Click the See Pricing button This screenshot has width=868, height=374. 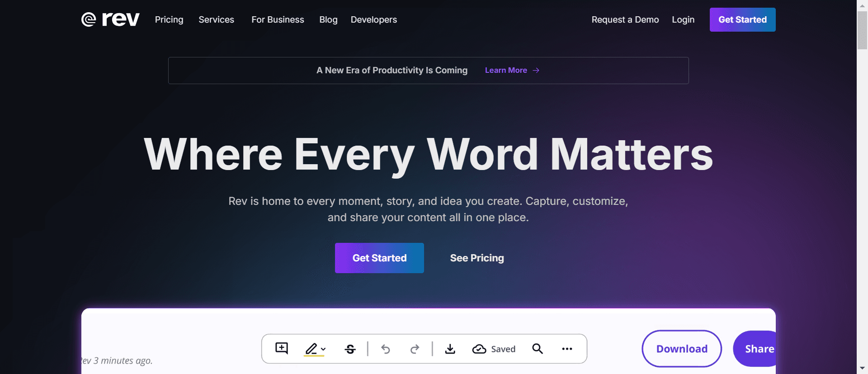[477, 258]
